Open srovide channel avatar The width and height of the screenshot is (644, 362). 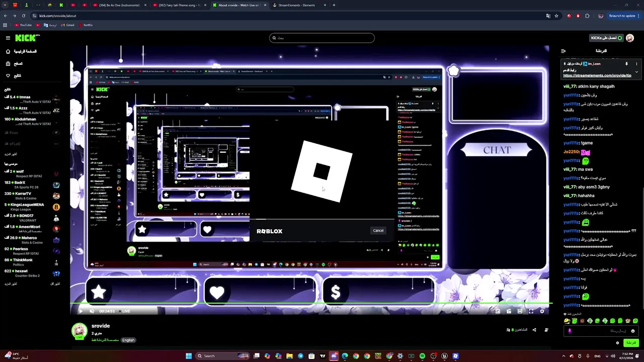(79, 330)
